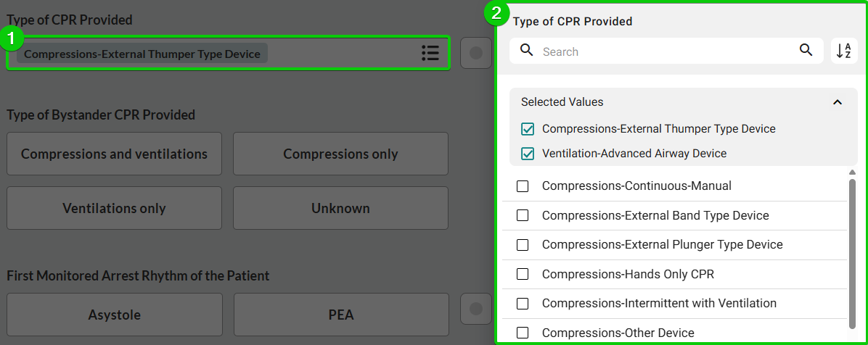868x345 pixels.
Task: Pick Asystole as first arrest rhythm
Action: (114, 315)
